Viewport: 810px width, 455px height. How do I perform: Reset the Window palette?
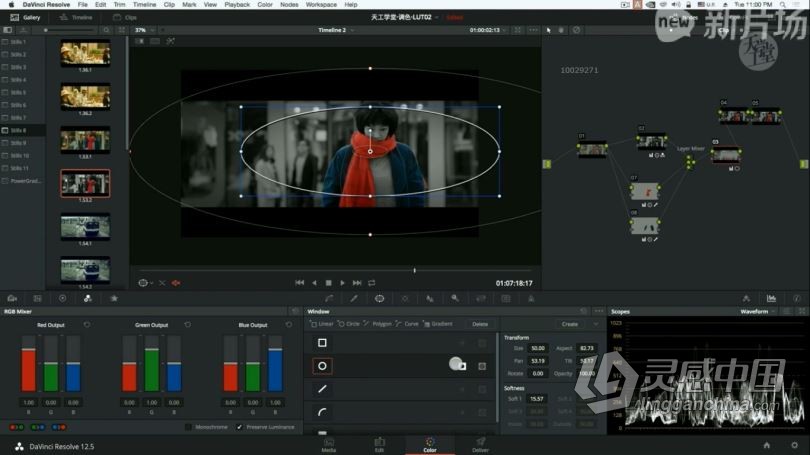584,311
